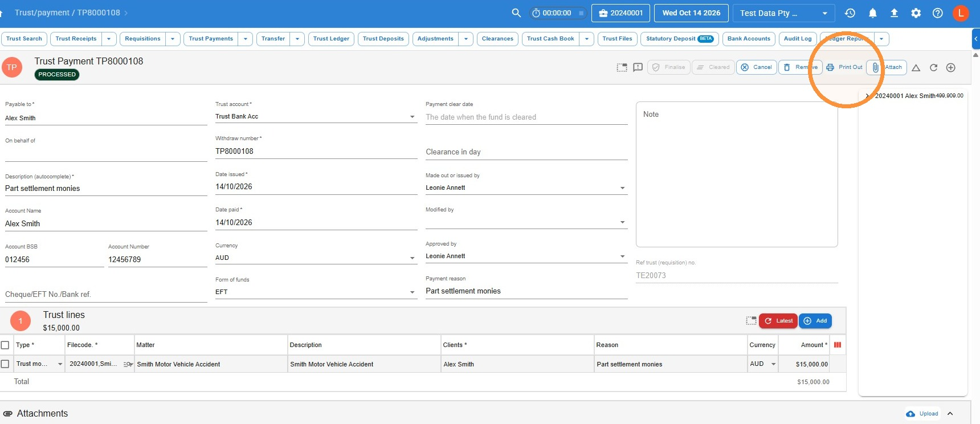This screenshot has width=980, height=424.
Task: Focus the Cheque/EFT No./Bank ref. field
Action: [x=106, y=295]
